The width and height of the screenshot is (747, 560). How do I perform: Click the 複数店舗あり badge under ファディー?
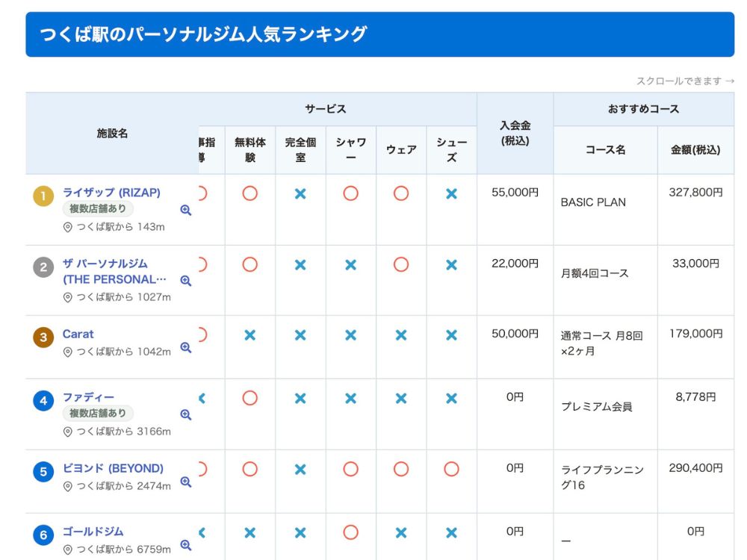(x=98, y=413)
